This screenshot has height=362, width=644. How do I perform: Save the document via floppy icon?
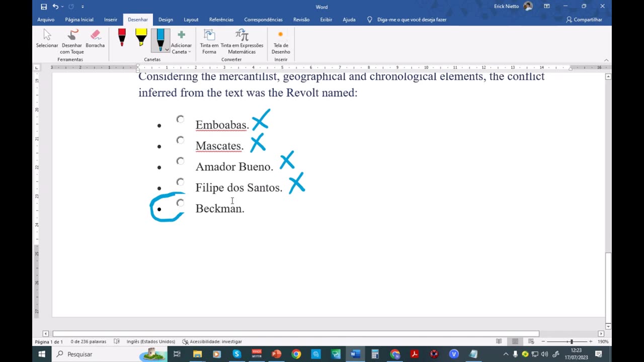[44, 7]
